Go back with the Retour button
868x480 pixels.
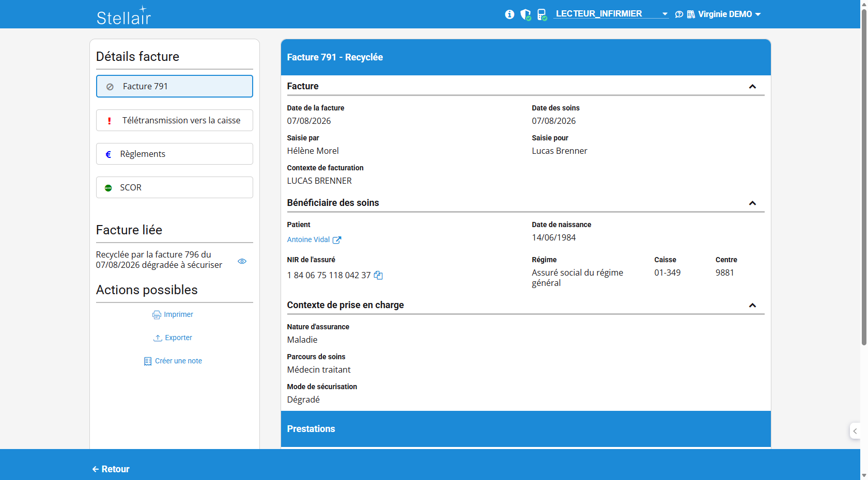pos(111,469)
